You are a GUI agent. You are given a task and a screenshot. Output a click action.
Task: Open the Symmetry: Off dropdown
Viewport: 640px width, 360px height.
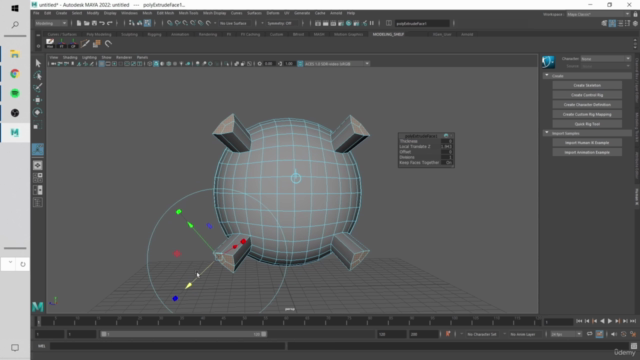pyautogui.click(x=282, y=23)
